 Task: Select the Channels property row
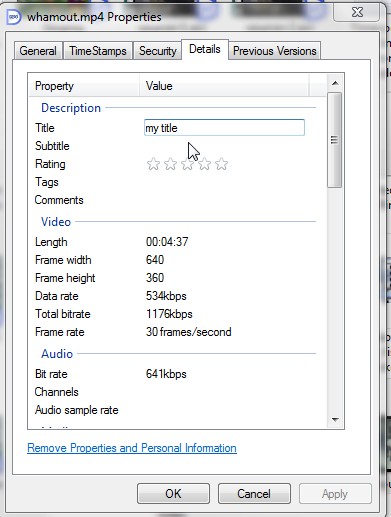(172, 392)
